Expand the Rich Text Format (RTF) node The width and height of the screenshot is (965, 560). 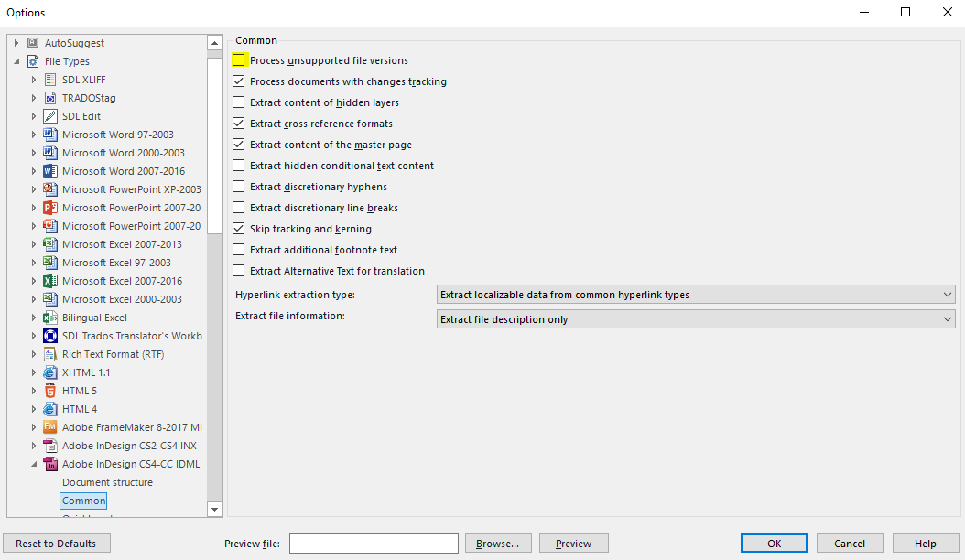34,354
